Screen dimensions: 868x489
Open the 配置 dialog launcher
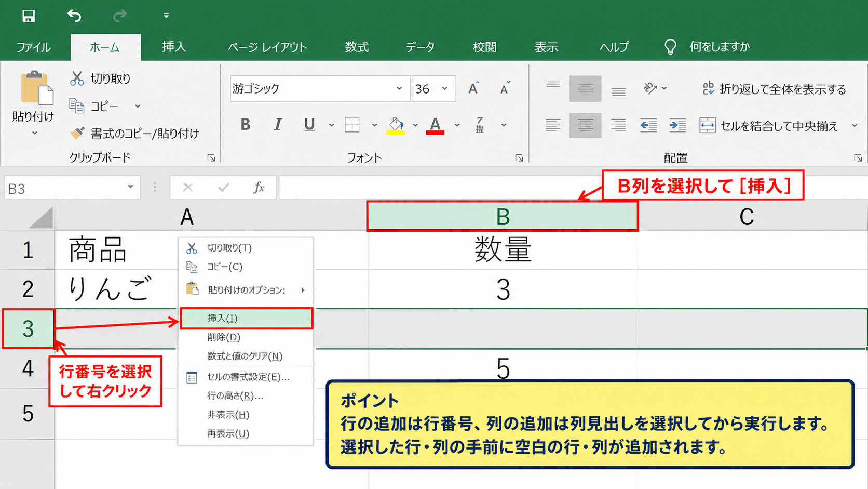858,157
